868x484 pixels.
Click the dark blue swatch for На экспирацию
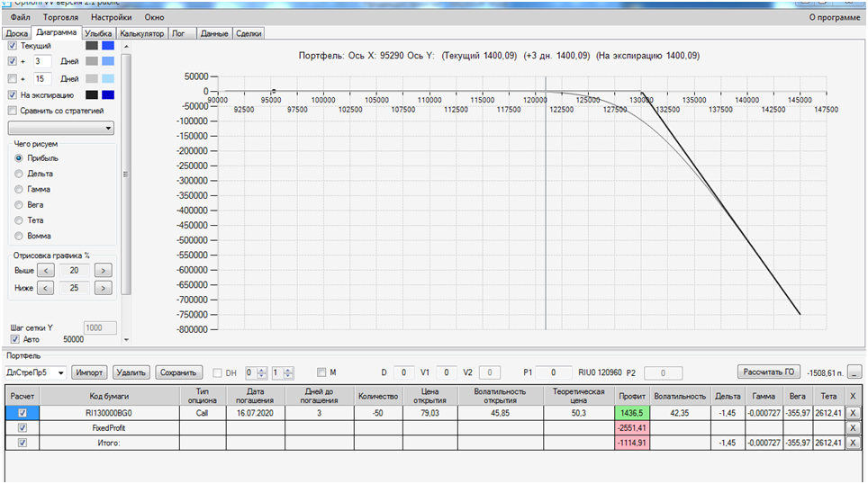[108, 95]
